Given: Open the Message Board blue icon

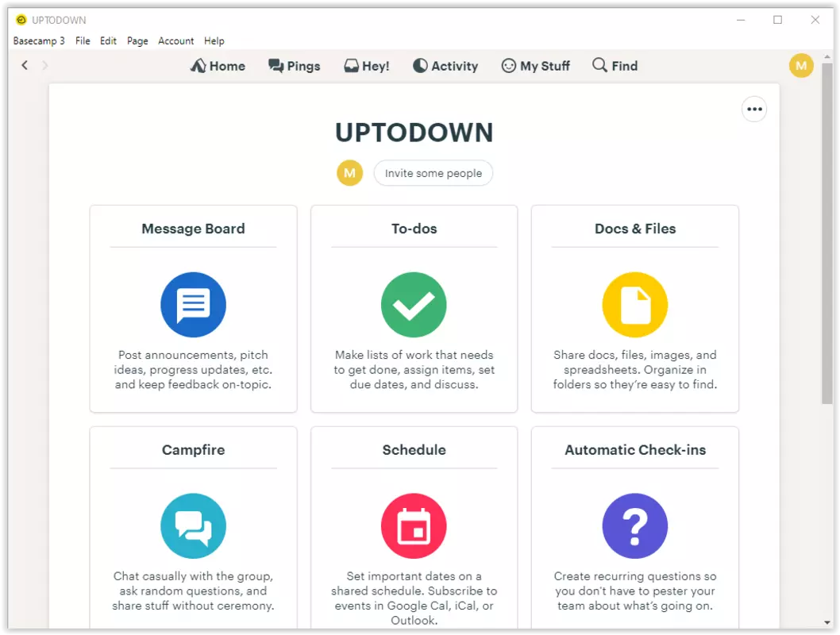Looking at the screenshot, I should (193, 305).
